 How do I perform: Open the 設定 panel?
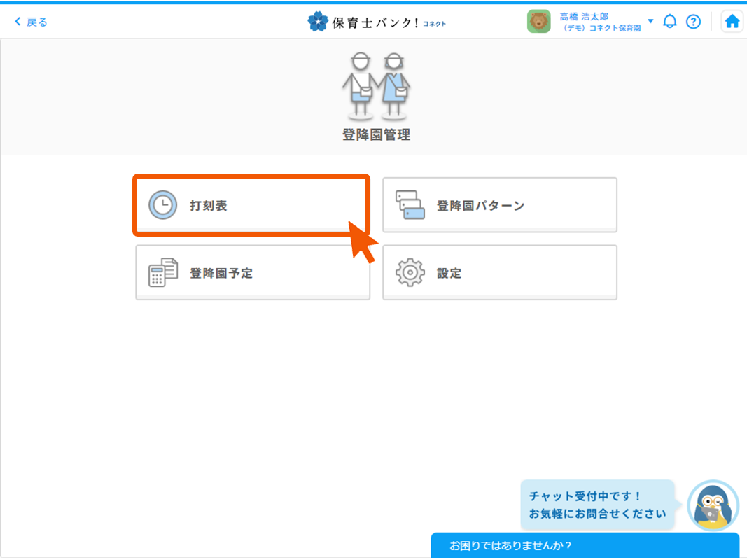[x=499, y=272]
